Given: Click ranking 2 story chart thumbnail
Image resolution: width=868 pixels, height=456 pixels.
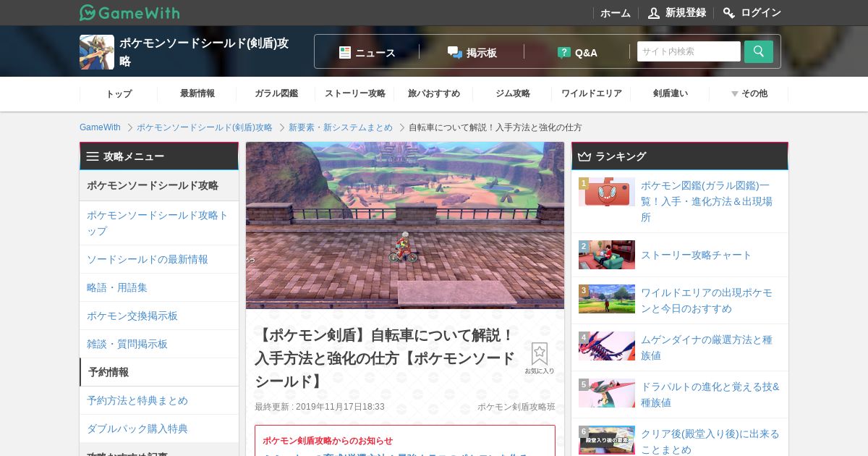Looking at the screenshot, I should coord(607,255).
